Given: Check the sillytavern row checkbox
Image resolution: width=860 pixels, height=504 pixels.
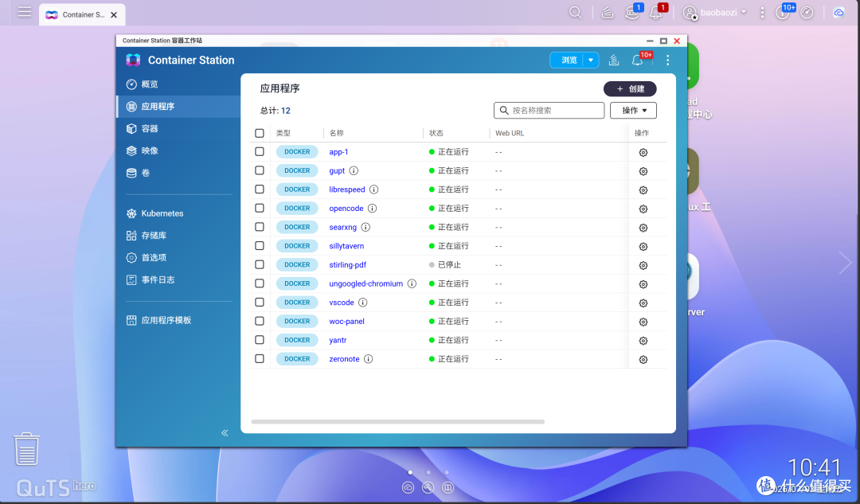Looking at the screenshot, I should click(260, 245).
